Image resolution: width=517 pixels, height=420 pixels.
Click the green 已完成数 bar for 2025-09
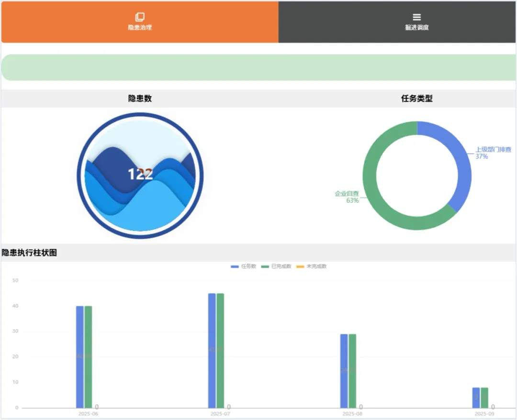coord(484,398)
